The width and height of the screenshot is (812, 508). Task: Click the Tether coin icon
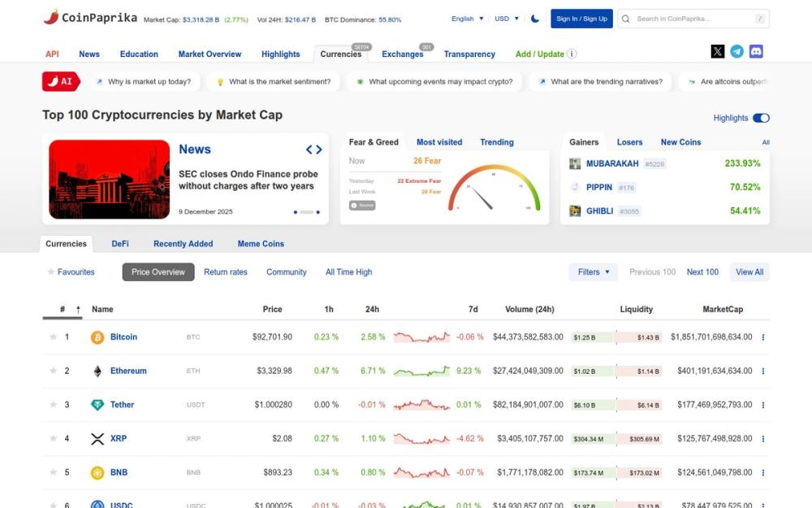tap(97, 405)
